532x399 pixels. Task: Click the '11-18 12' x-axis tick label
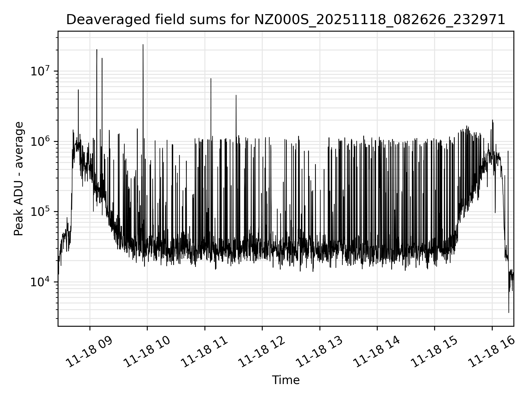pyautogui.click(x=262, y=352)
